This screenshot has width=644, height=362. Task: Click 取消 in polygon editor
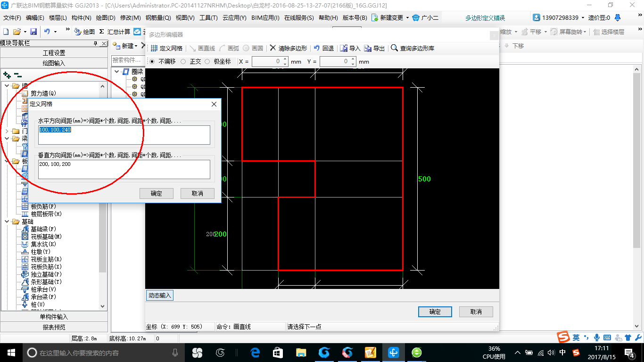click(x=476, y=312)
